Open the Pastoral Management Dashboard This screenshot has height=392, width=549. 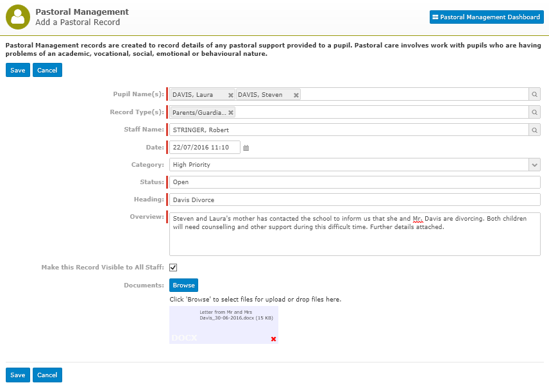(x=487, y=17)
